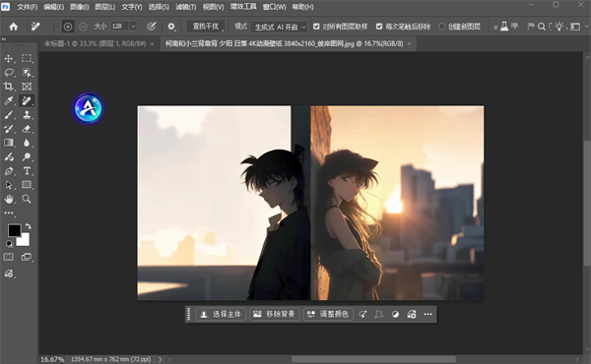Click the Home icon in the options bar

pos(14,27)
